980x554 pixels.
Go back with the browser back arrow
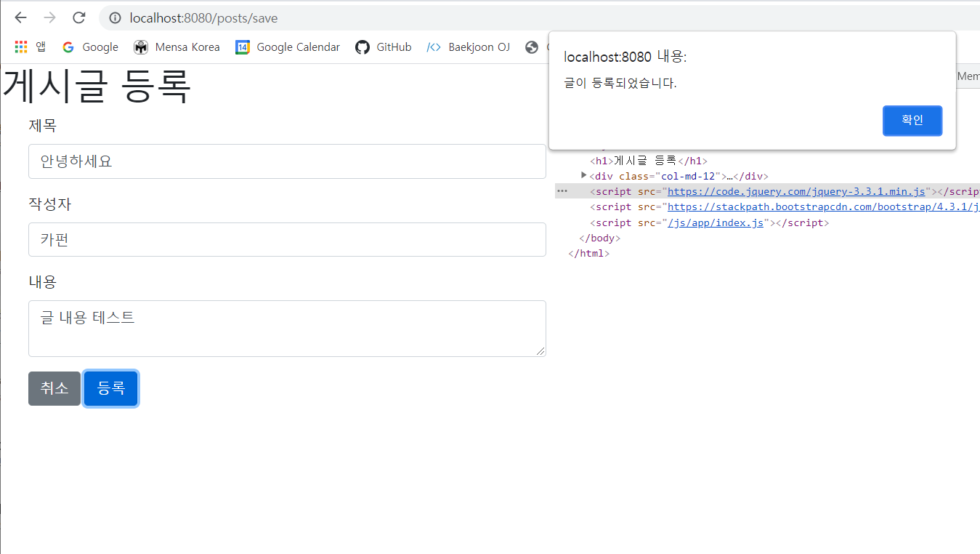tap(20, 18)
